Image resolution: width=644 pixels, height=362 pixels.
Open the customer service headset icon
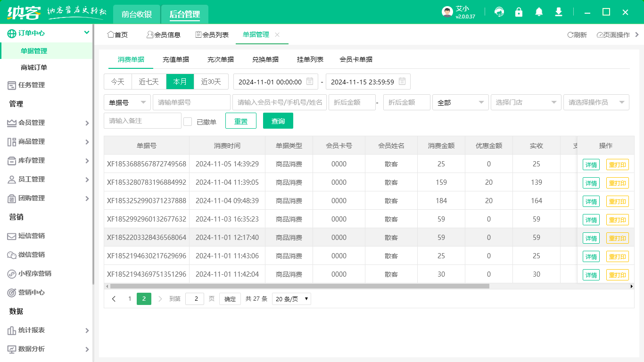point(499,12)
